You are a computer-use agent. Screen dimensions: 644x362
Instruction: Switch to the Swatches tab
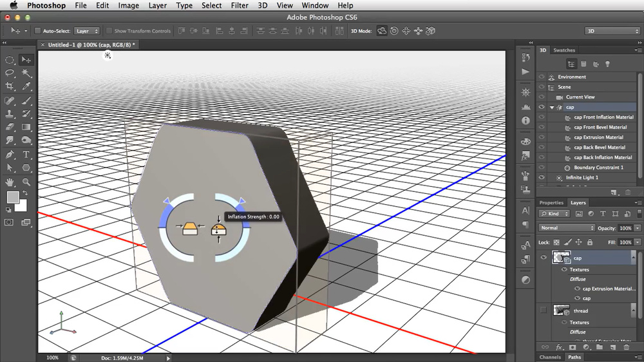tap(564, 50)
